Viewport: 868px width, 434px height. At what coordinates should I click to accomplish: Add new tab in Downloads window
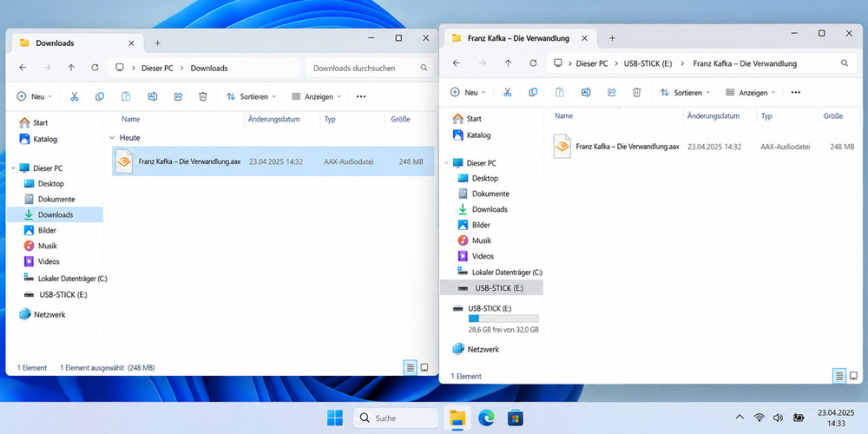coord(157,43)
